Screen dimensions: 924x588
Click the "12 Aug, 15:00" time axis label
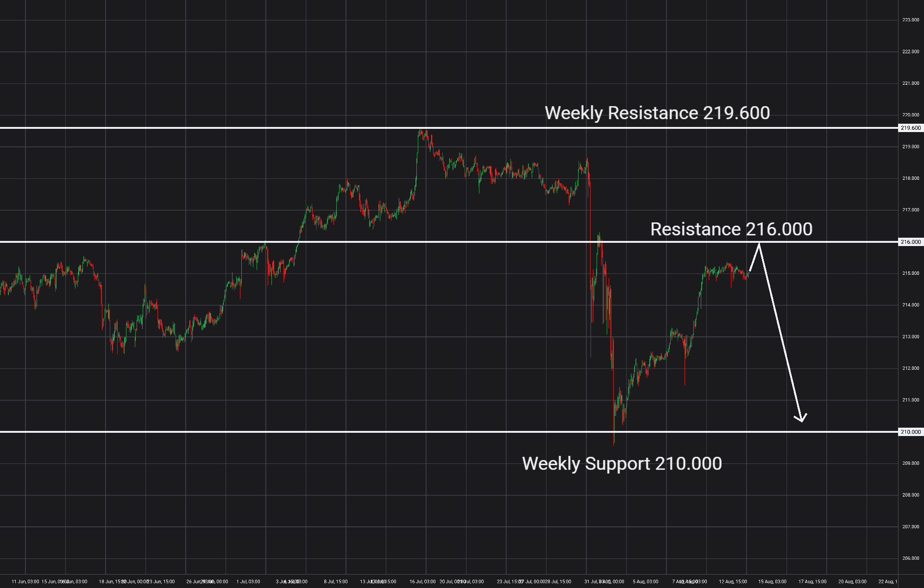(x=733, y=582)
